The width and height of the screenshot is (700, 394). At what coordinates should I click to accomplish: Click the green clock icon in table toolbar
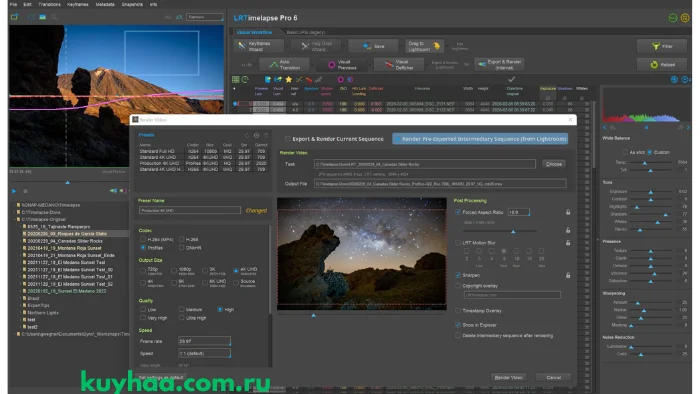tap(245, 79)
